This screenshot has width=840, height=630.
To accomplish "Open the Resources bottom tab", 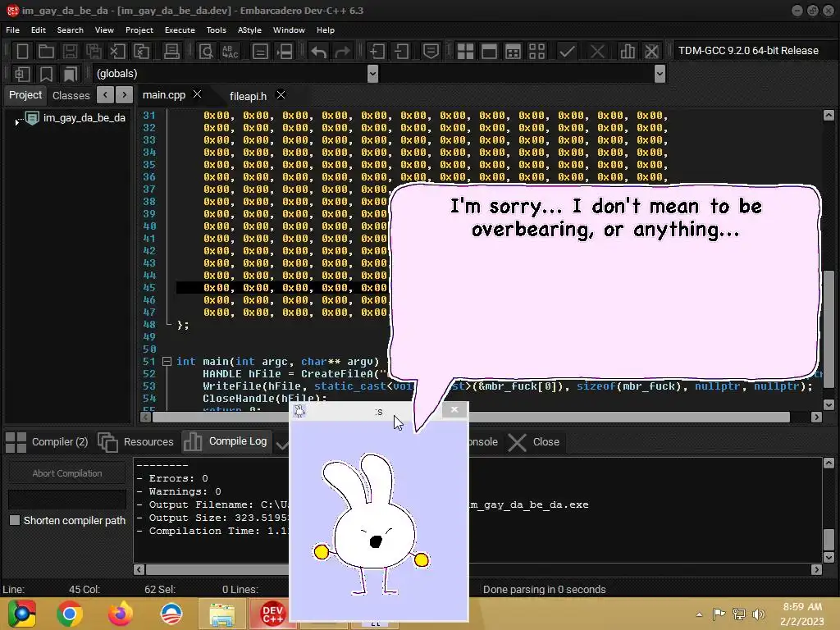I will [136, 442].
